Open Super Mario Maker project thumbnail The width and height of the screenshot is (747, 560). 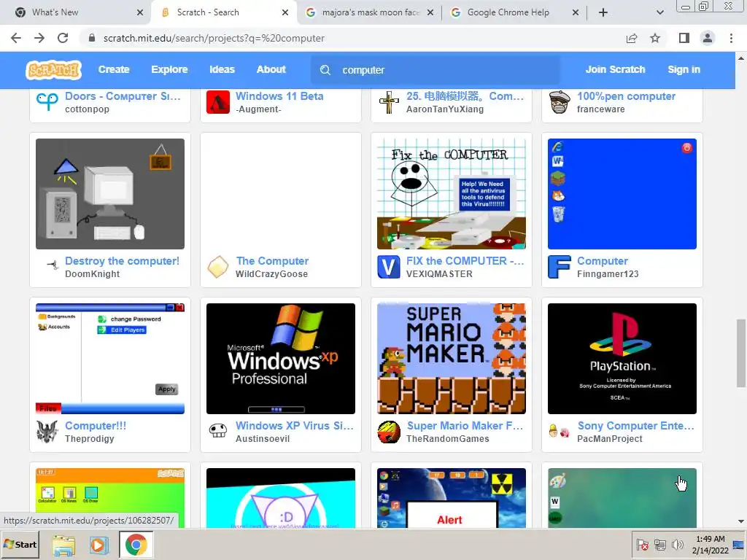coord(451,359)
